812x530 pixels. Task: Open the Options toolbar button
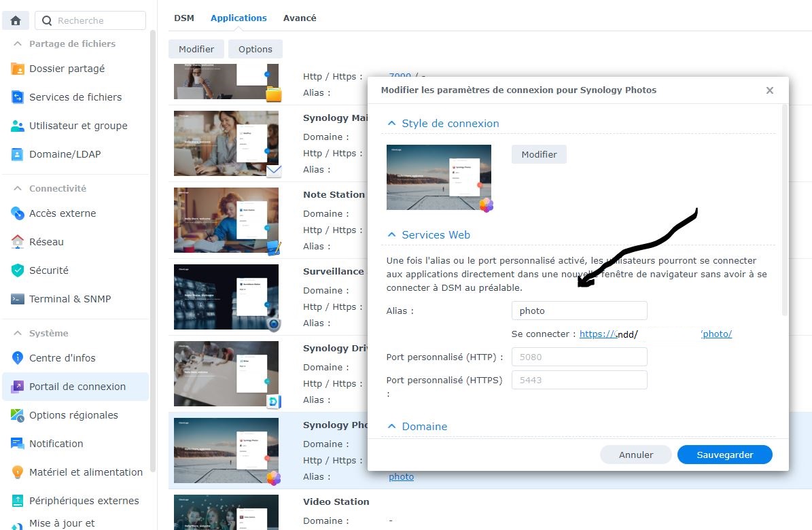[255, 49]
